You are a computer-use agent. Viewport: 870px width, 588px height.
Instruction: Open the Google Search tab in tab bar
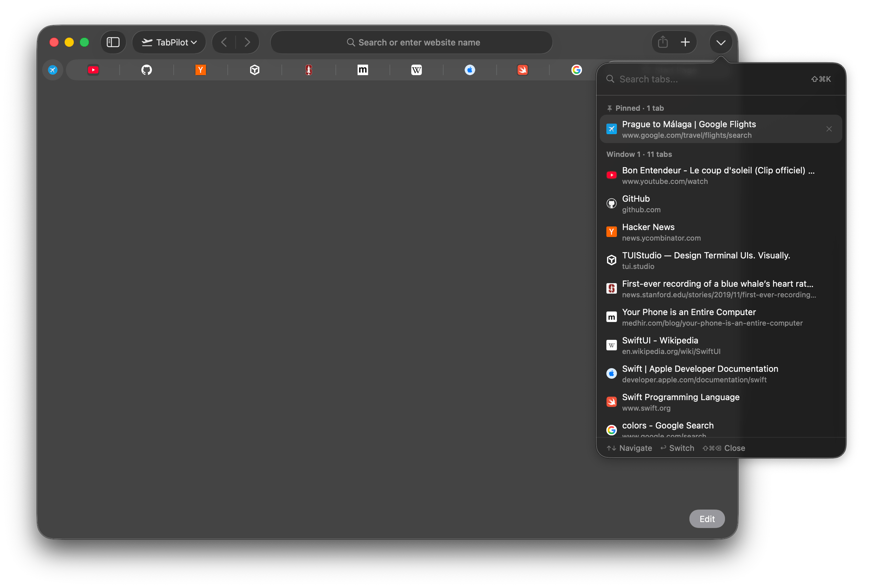576,70
